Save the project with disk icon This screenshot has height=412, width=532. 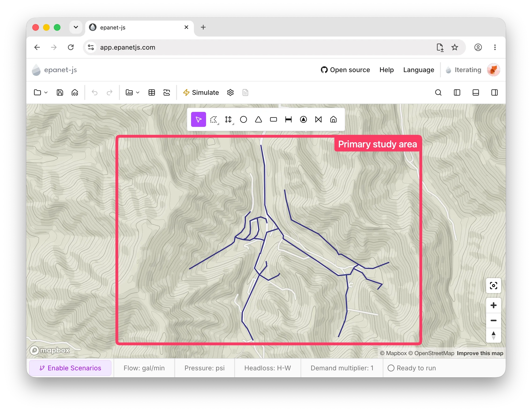pos(60,92)
